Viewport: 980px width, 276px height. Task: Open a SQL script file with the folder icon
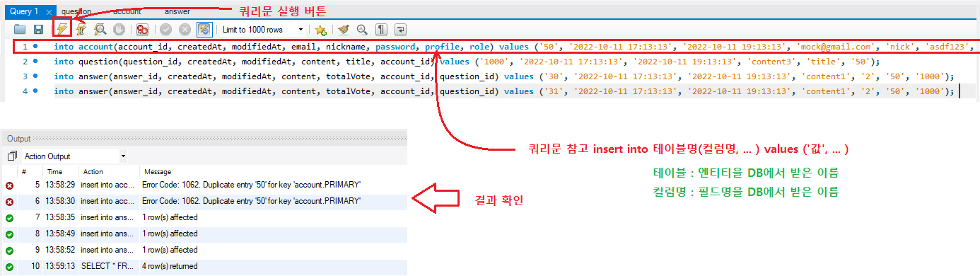[x=20, y=30]
